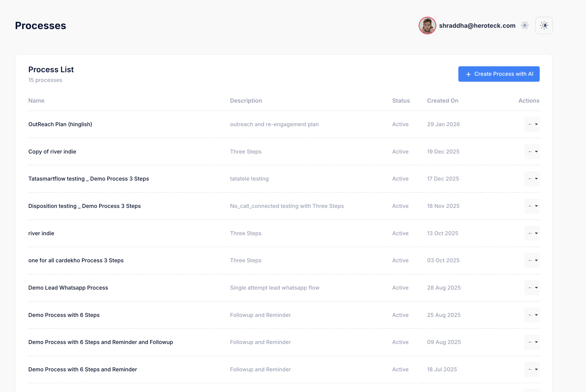Click the gear icon beside the email

pyautogui.click(x=524, y=26)
